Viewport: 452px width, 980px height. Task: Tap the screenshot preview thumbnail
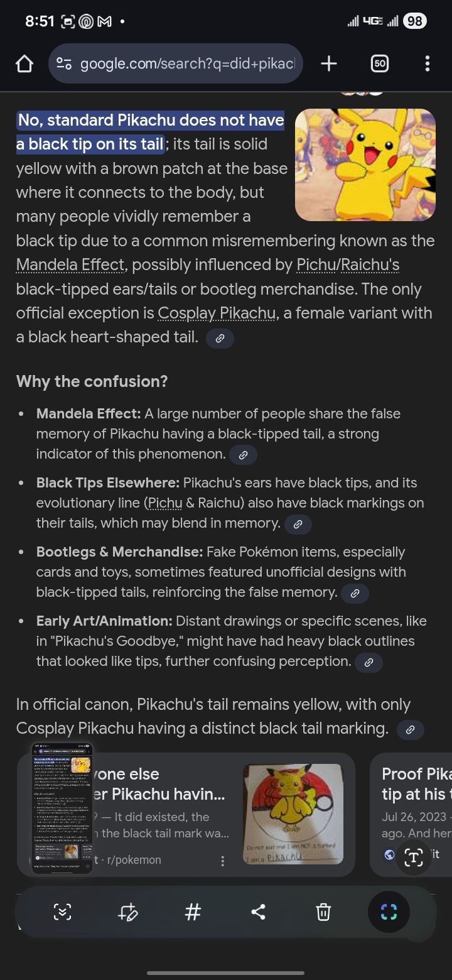(62, 807)
